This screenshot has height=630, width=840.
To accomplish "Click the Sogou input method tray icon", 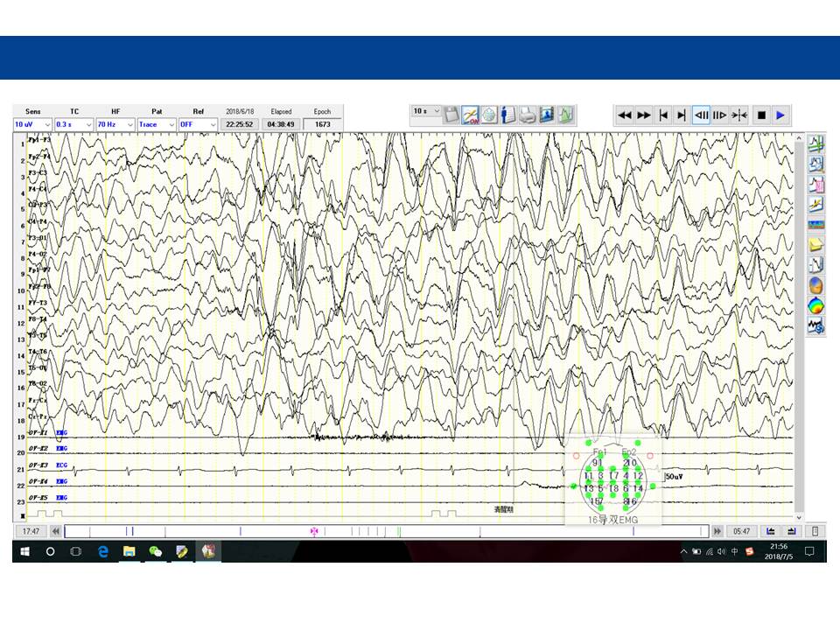I will 750,551.
